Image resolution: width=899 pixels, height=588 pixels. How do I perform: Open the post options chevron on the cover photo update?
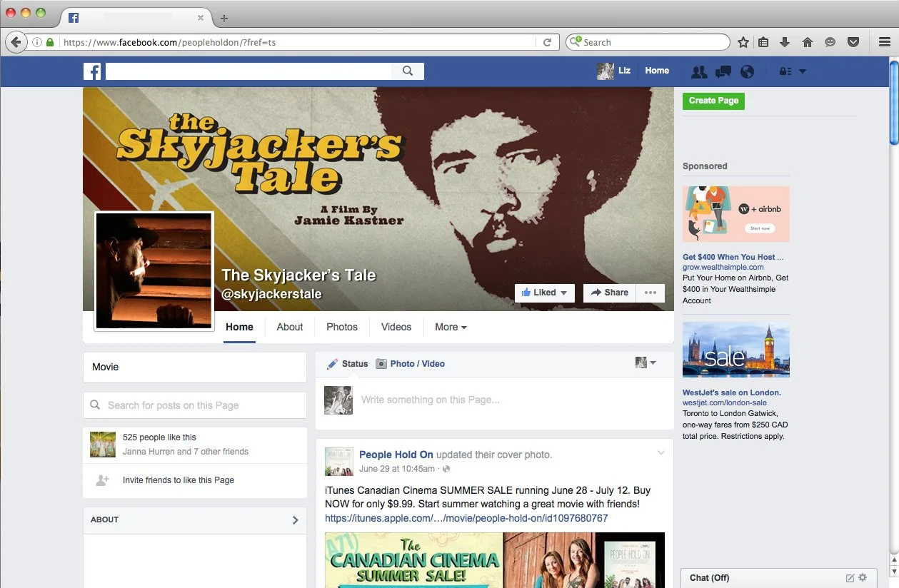(661, 452)
